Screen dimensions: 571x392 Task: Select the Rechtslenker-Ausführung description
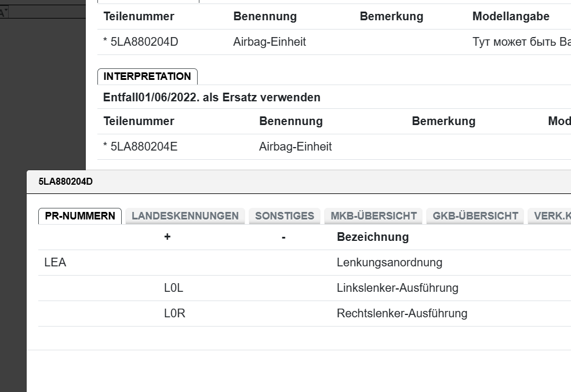[402, 313]
